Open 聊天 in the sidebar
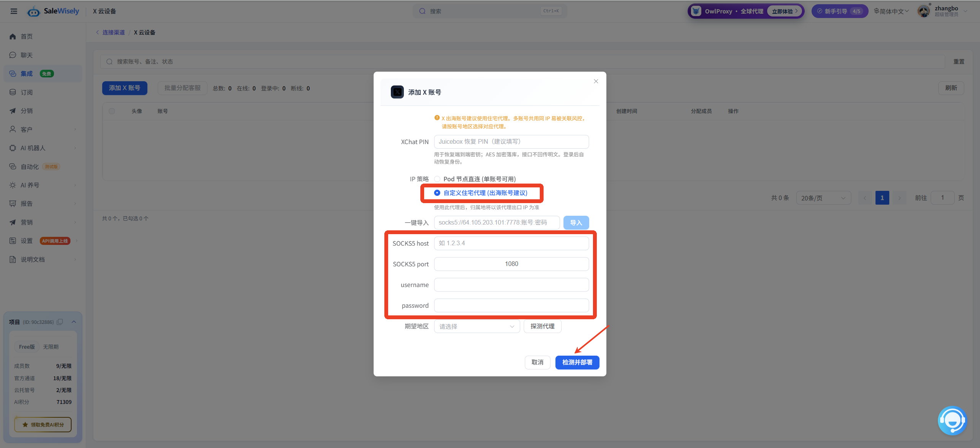This screenshot has height=448, width=980. (x=43, y=55)
